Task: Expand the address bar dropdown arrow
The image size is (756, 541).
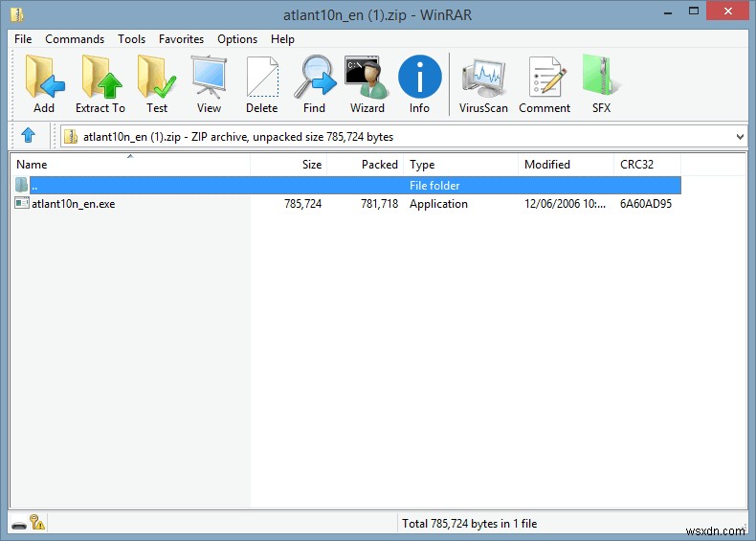Action: pyautogui.click(x=740, y=137)
